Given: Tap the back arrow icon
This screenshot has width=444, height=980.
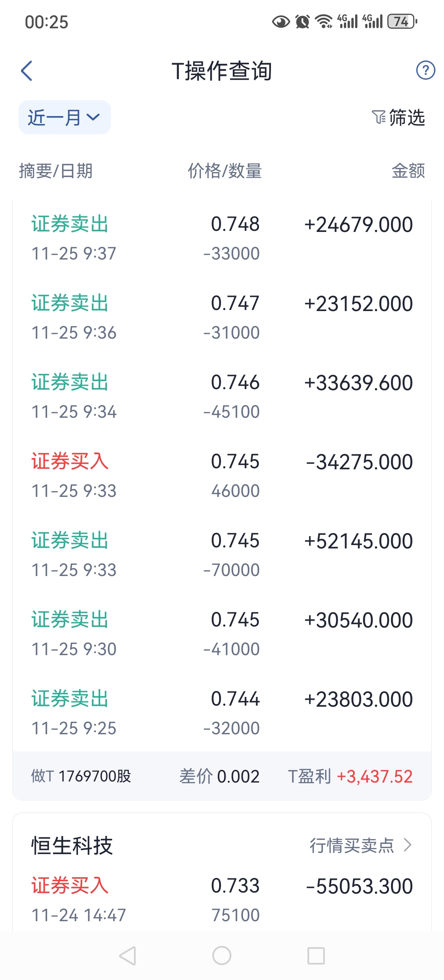Looking at the screenshot, I should point(26,71).
